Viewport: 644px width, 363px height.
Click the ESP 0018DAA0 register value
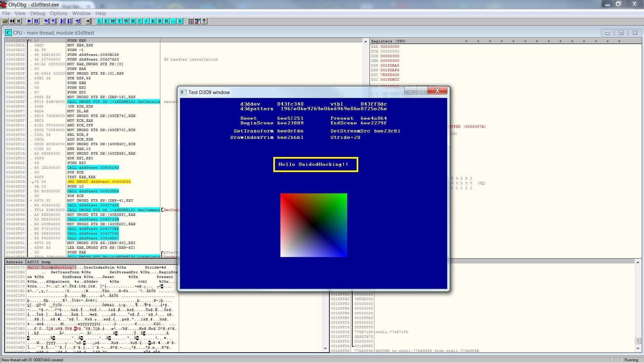click(x=390, y=66)
